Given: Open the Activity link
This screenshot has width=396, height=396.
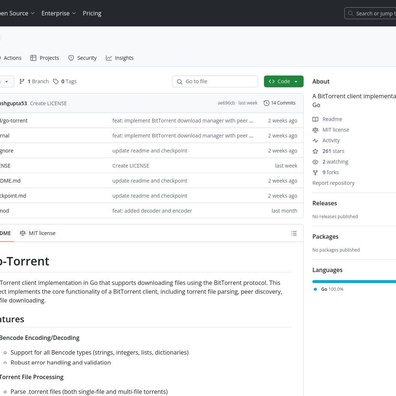Looking at the screenshot, I should point(331,140).
